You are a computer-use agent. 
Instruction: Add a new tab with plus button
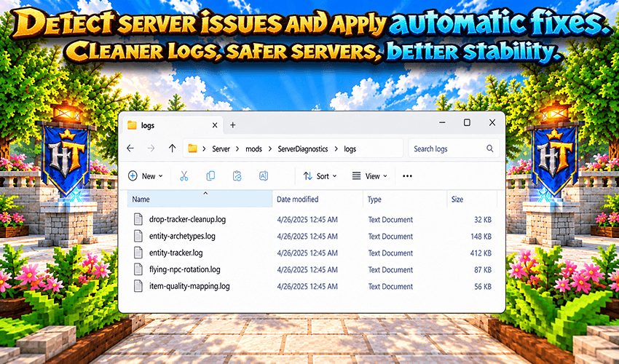pyautogui.click(x=233, y=125)
